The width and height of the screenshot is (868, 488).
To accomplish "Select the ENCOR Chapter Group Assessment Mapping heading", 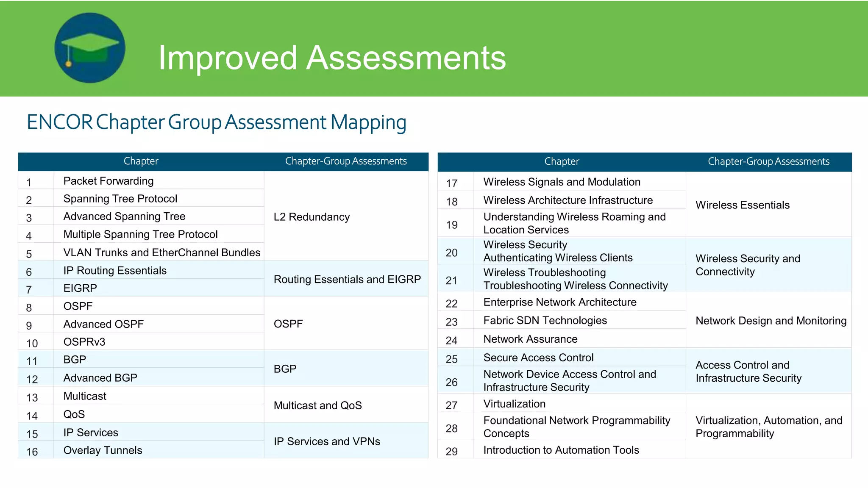I will (217, 122).
